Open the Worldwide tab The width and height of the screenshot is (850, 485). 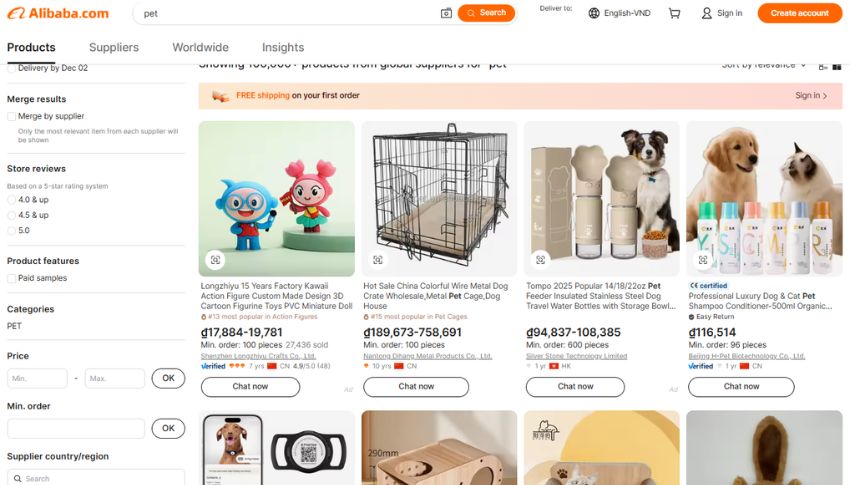200,47
